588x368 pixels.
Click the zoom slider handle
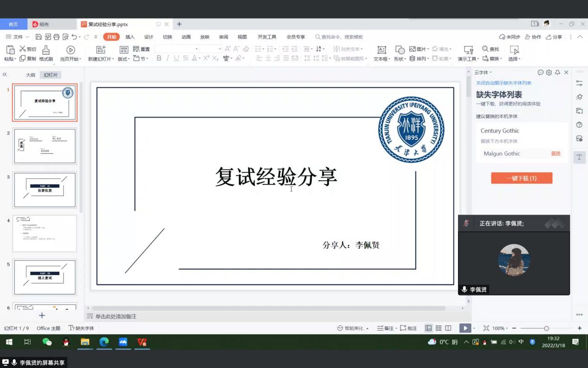(547, 328)
